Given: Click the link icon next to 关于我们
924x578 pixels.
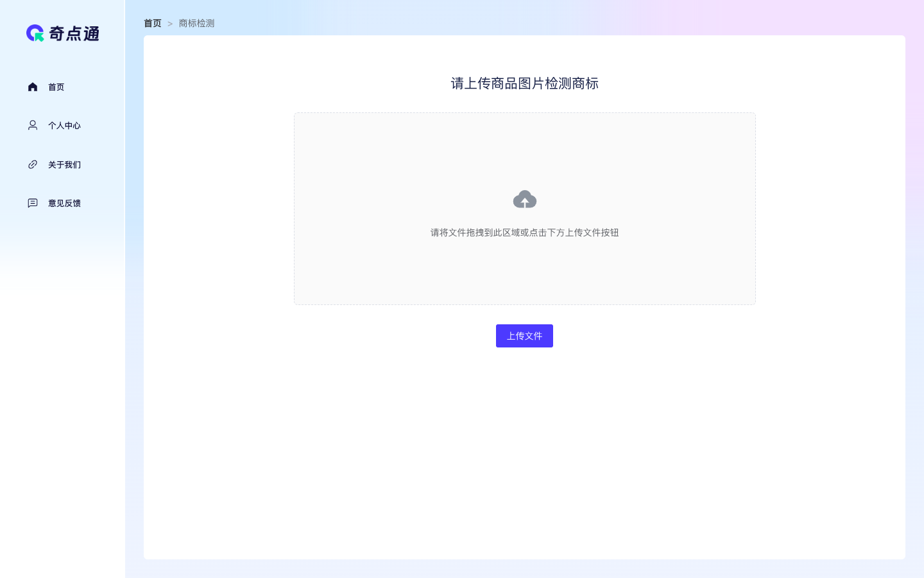Looking at the screenshot, I should point(33,164).
